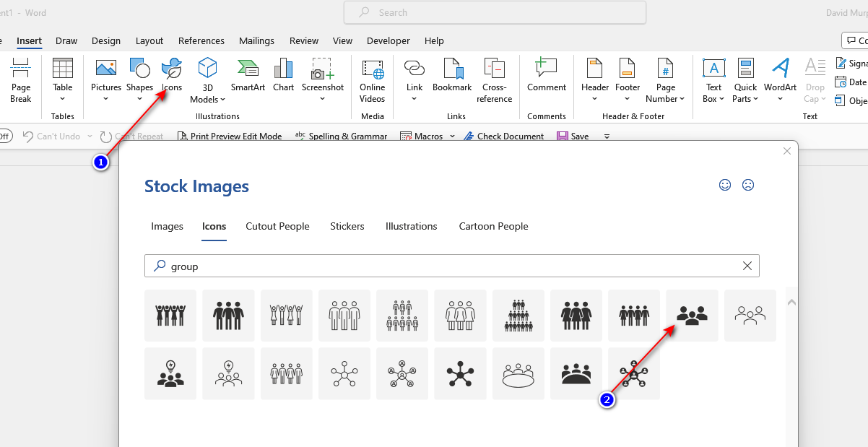
Task: Open the Developer tab
Action: tap(389, 40)
